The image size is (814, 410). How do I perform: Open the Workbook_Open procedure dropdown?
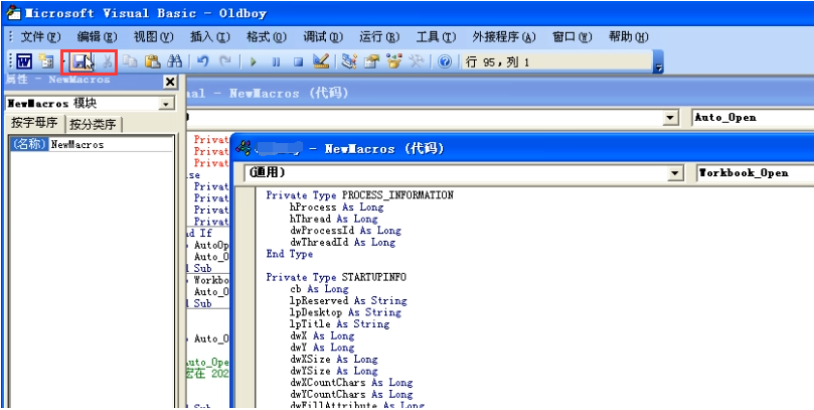(755, 173)
